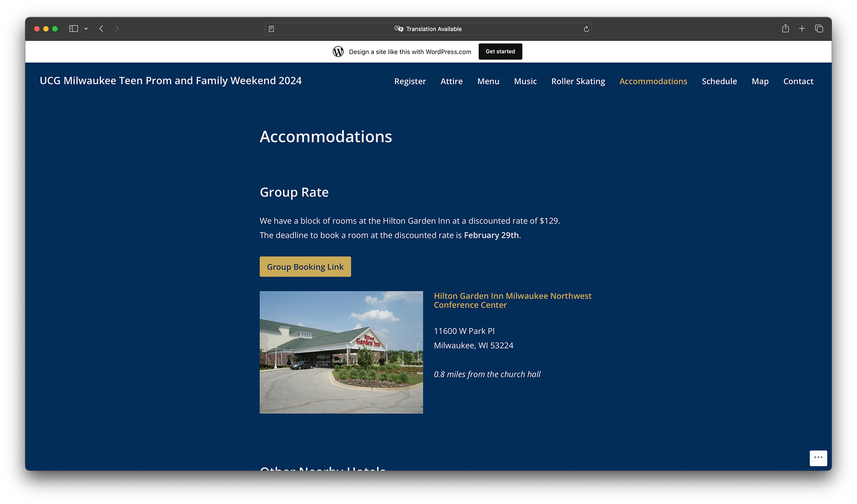Click the Group Rate heading
Screen dimensions: 857x504
pos(294,192)
